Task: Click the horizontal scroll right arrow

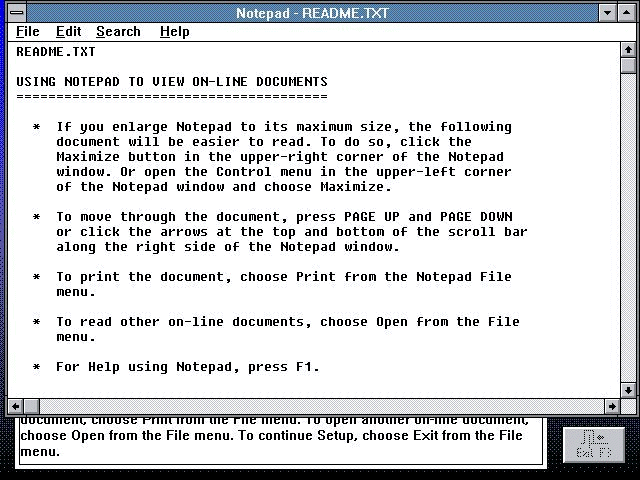Action: click(x=612, y=406)
